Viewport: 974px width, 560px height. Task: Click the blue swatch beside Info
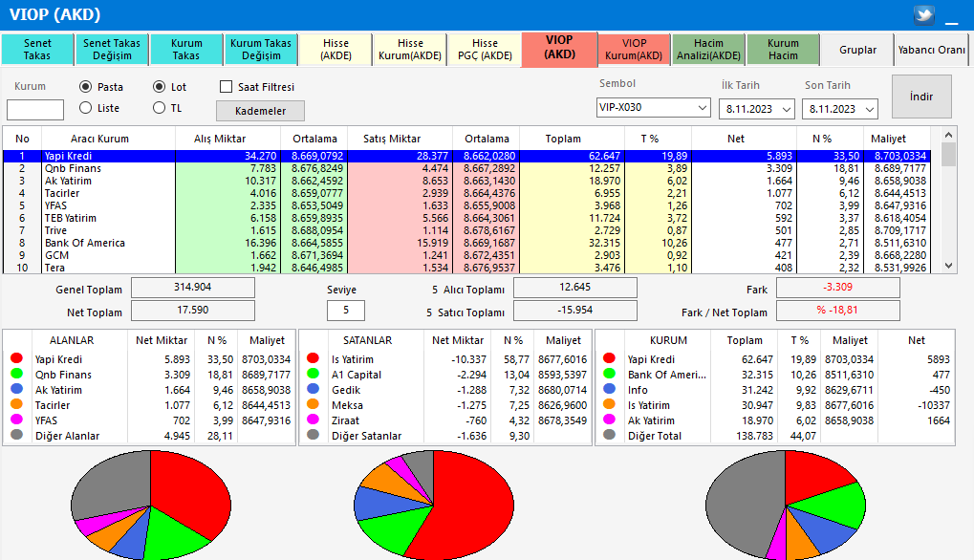coord(610,389)
